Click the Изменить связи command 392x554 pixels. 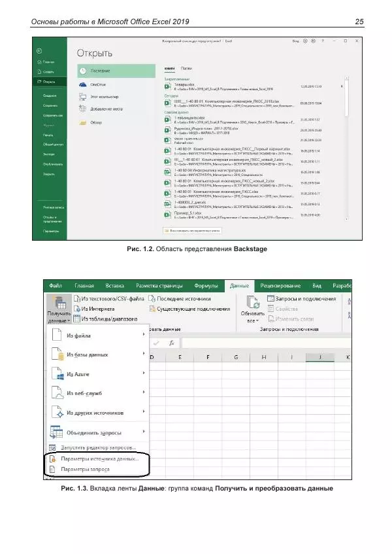pyautogui.click(x=291, y=319)
